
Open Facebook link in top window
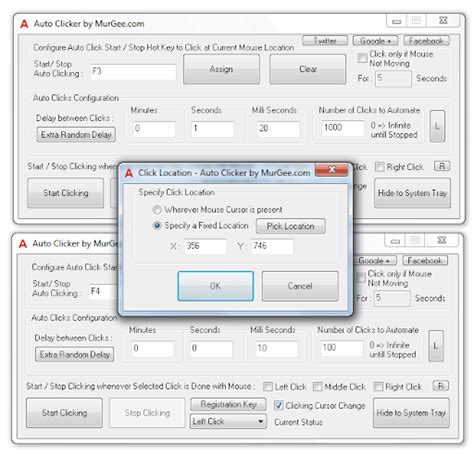(426, 41)
